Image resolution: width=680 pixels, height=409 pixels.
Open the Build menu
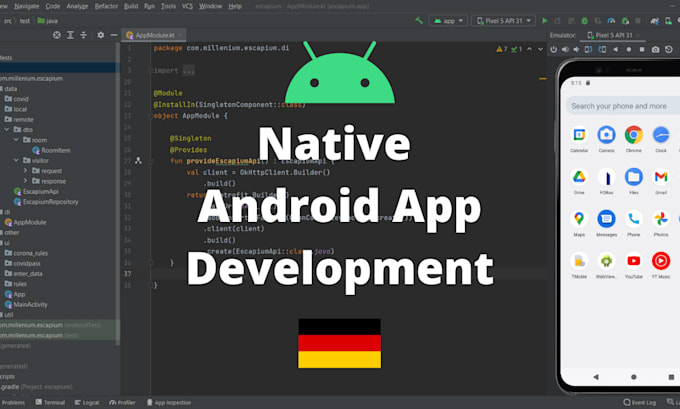coord(131,6)
